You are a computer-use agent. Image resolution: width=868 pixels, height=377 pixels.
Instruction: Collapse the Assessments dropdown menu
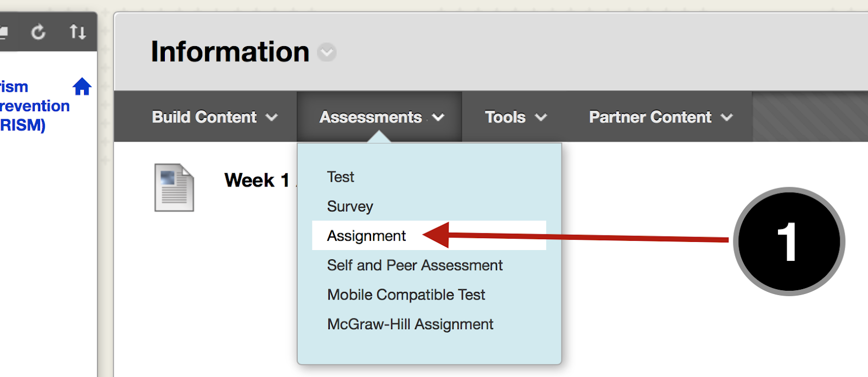tap(381, 117)
